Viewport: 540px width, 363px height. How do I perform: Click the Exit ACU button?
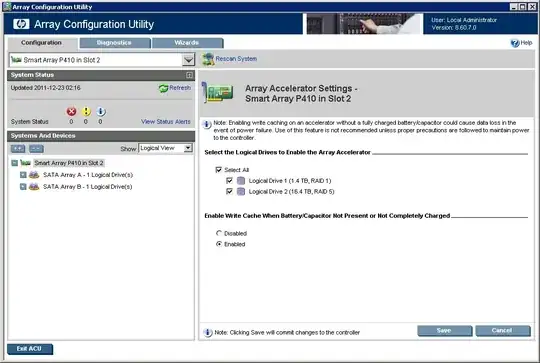30,349
